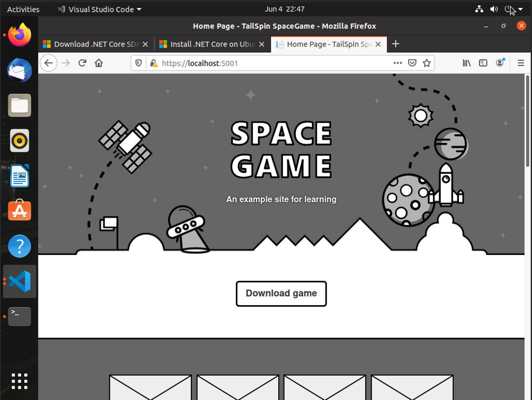Click the Download game button
The image size is (532, 400).
[281, 293]
